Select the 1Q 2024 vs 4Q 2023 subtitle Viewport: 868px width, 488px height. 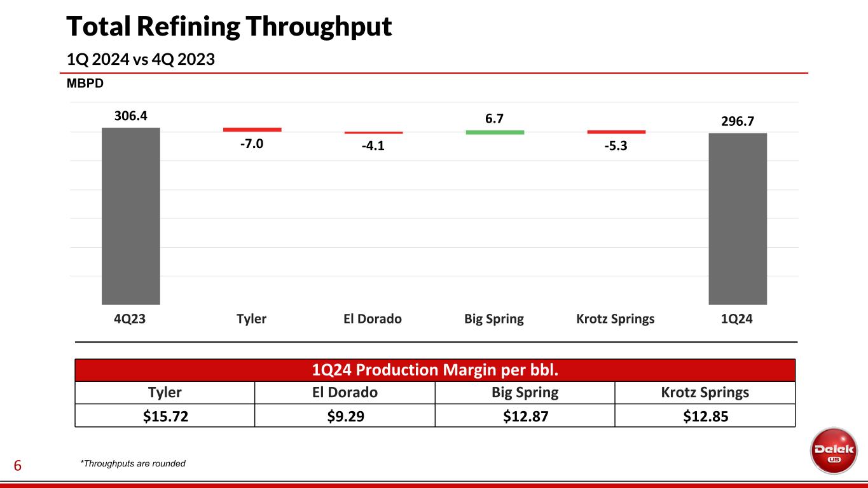tap(141, 59)
